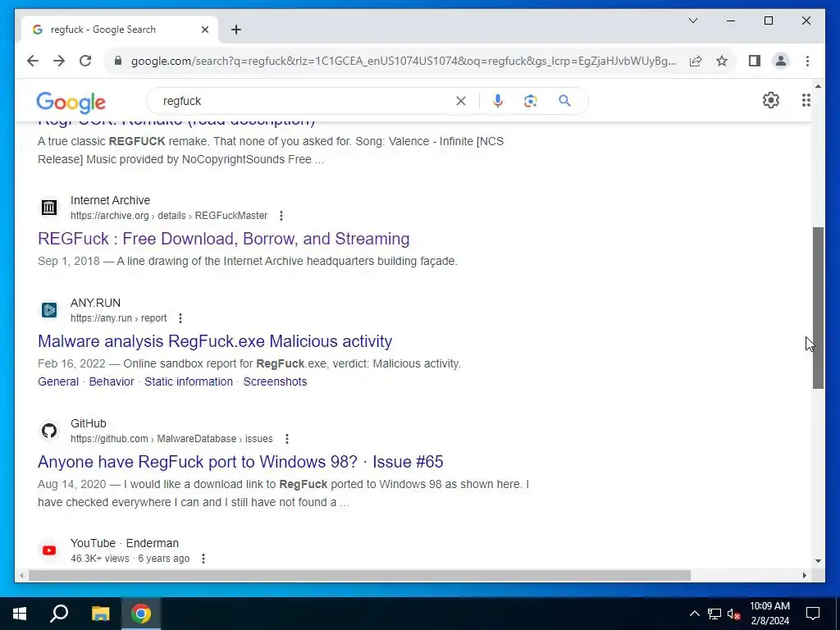The width and height of the screenshot is (840, 630).
Task: Click the vertical scrollbar down arrow
Action: (818, 561)
